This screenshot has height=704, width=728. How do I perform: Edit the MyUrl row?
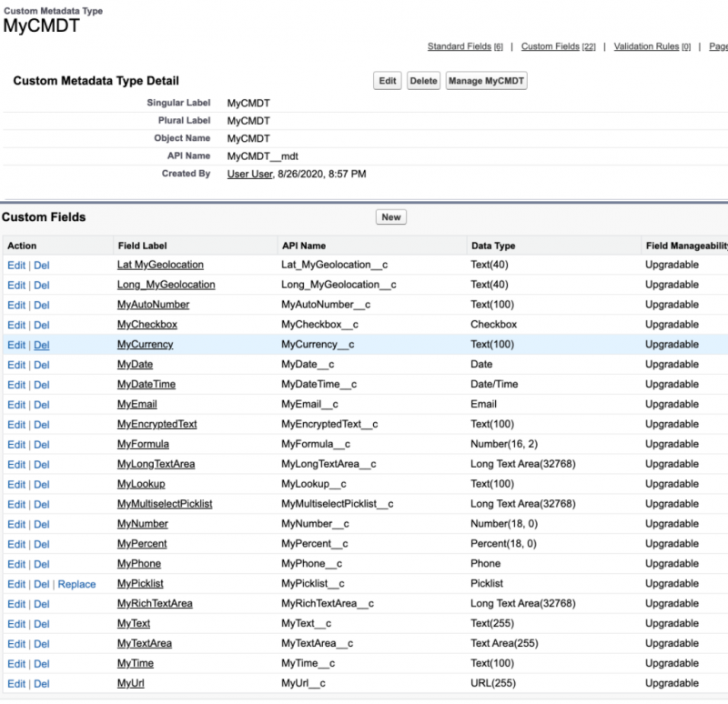(x=16, y=684)
